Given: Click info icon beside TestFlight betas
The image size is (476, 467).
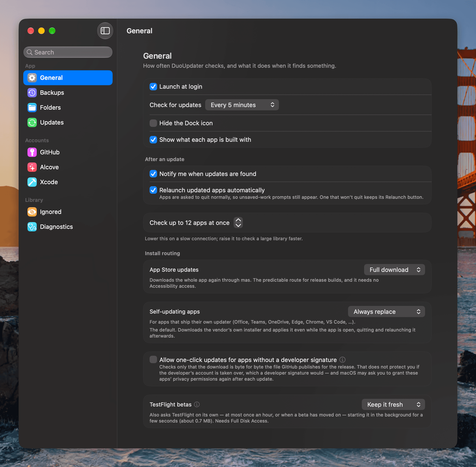Looking at the screenshot, I should [197, 404].
